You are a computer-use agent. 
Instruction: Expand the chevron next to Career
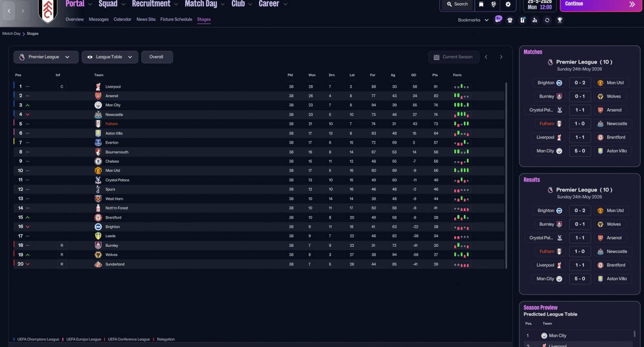285,4
